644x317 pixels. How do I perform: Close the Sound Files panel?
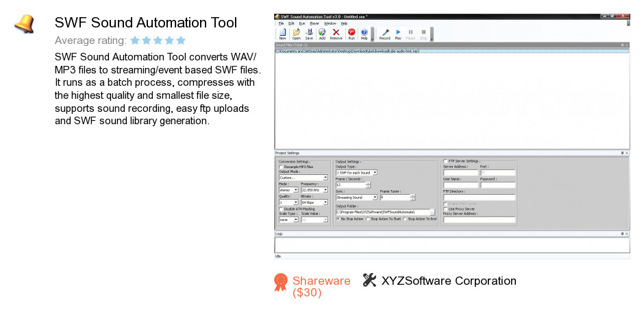pos(627,45)
